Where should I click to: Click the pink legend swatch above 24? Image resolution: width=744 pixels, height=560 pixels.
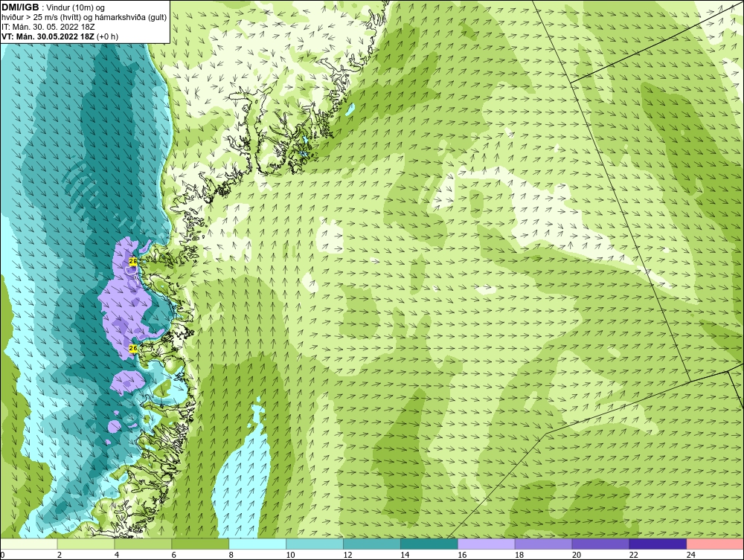714,544
